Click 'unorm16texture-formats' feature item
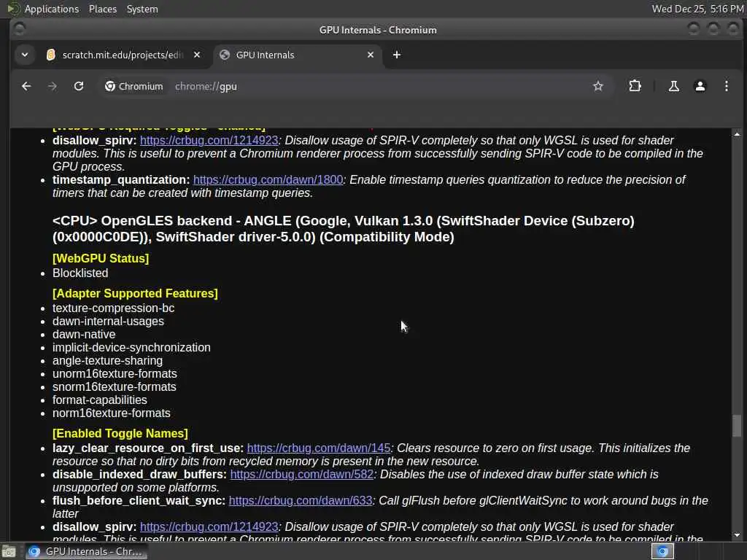Viewport: 747px width, 560px height. pyautogui.click(x=115, y=374)
